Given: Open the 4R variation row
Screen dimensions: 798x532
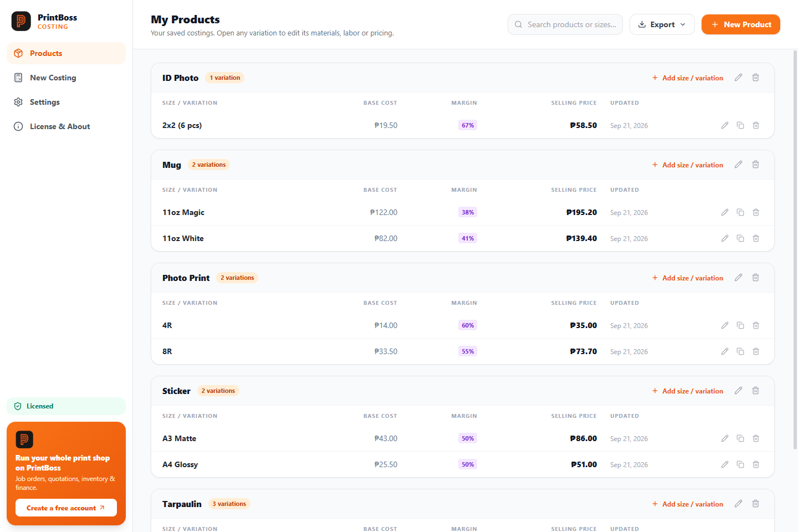Looking at the screenshot, I should pyautogui.click(x=463, y=325).
